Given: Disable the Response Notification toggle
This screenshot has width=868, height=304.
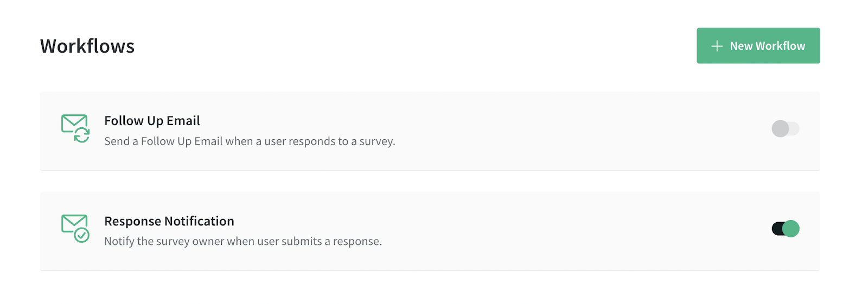Looking at the screenshot, I should pyautogui.click(x=785, y=229).
